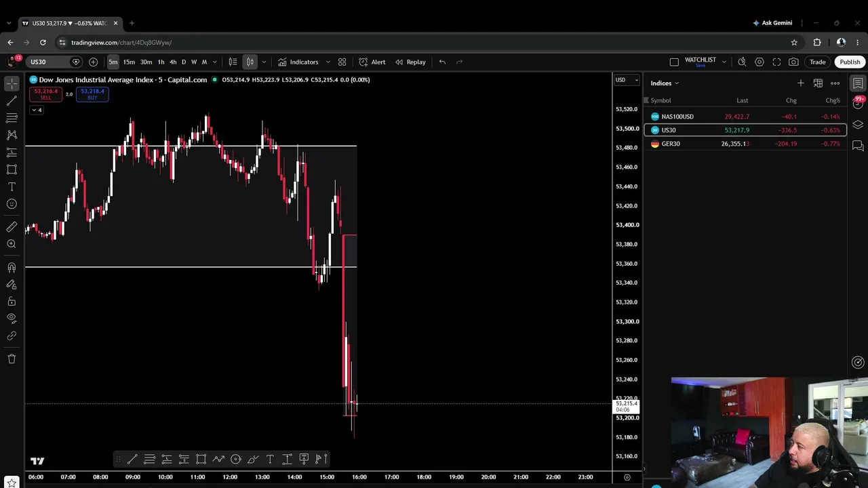
Task: Activate the zoom in tool
Action: pos(12,244)
